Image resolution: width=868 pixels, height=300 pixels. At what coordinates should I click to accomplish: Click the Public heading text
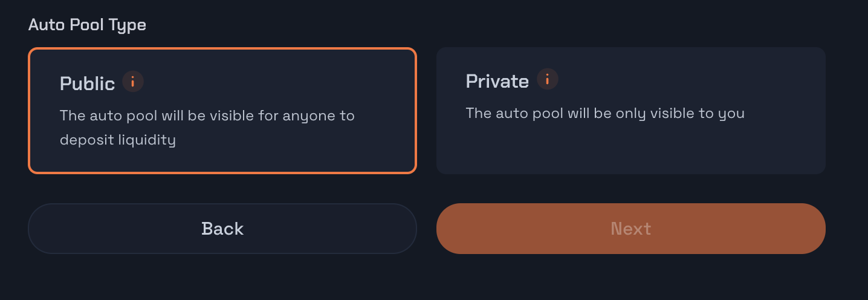pos(88,83)
